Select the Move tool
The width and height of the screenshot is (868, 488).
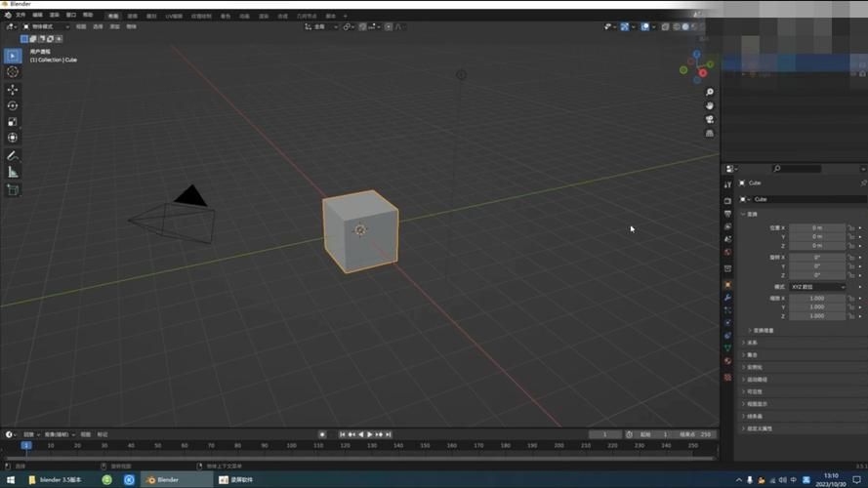tap(13, 90)
